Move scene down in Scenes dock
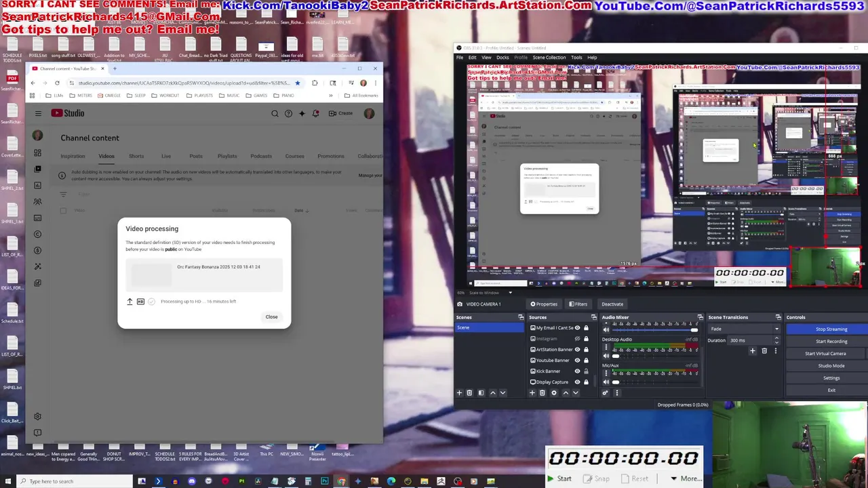The width and height of the screenshot is (868, 488). (502, 393)
